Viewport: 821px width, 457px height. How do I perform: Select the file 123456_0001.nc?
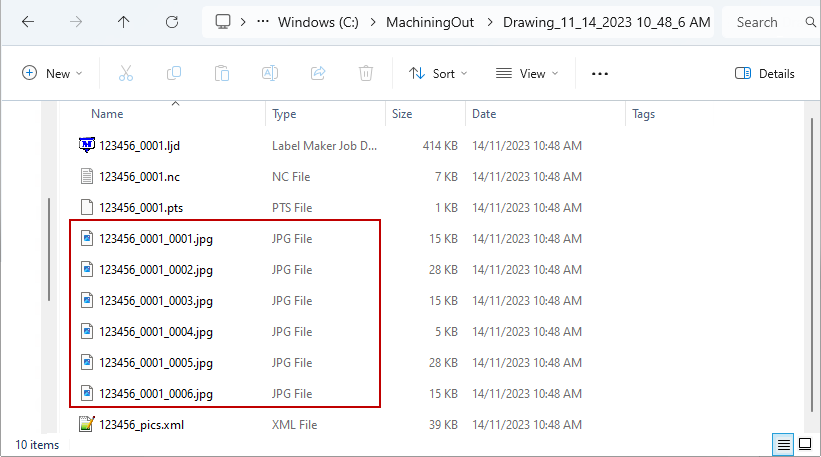coord(139,177)
